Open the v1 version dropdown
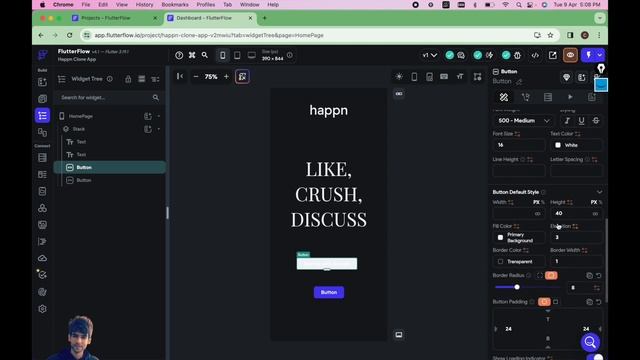 click(429, 55)
